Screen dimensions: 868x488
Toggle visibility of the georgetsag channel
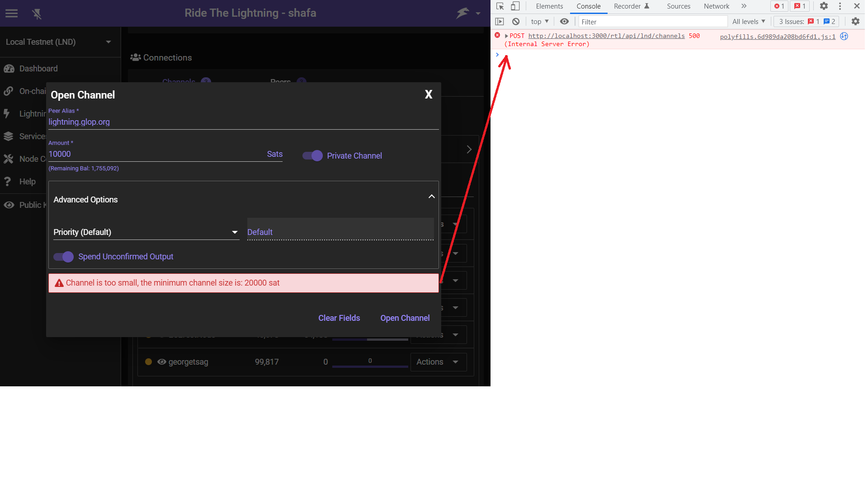pyautogui.click(x=161, y=361)
